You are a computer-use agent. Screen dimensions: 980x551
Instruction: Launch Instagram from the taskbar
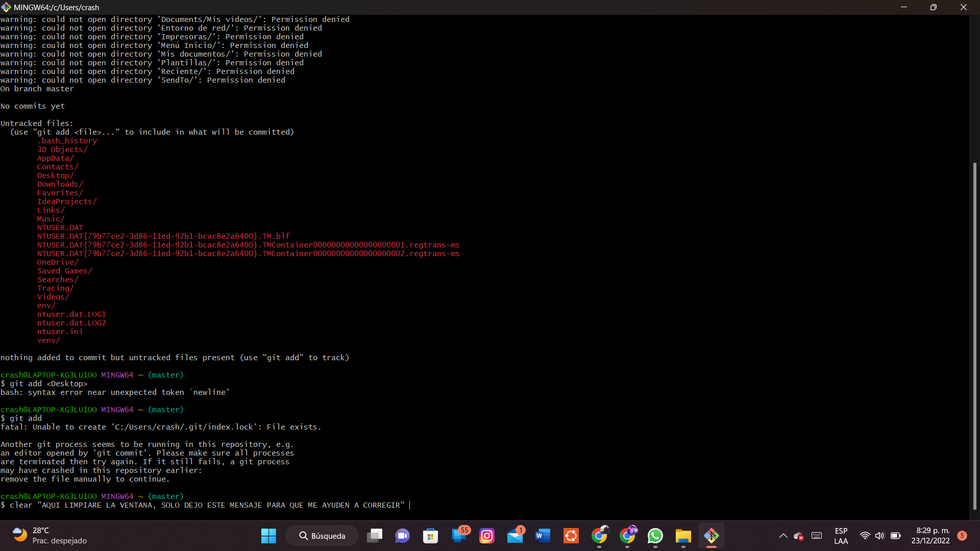(x=487, y=536)
